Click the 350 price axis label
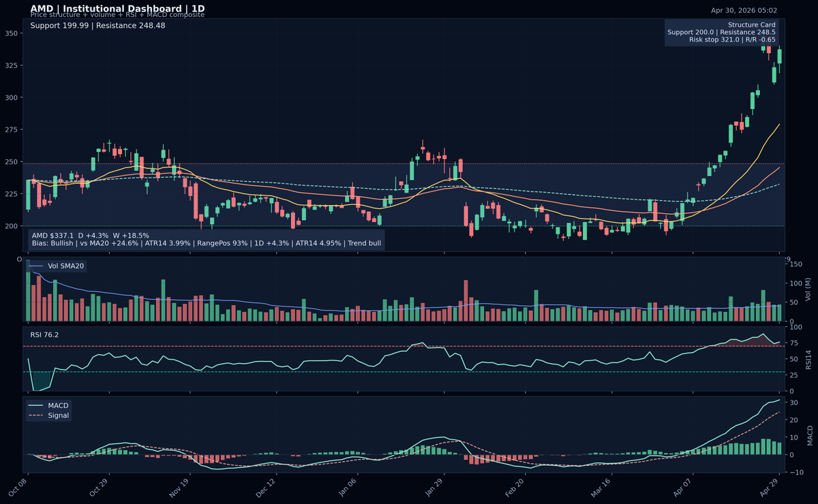 11,33
